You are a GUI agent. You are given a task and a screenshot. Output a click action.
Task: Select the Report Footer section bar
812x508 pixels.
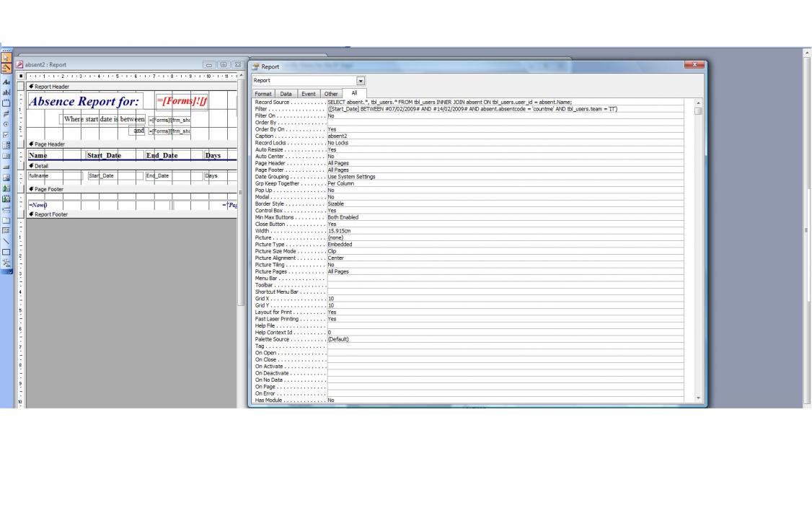131,214
